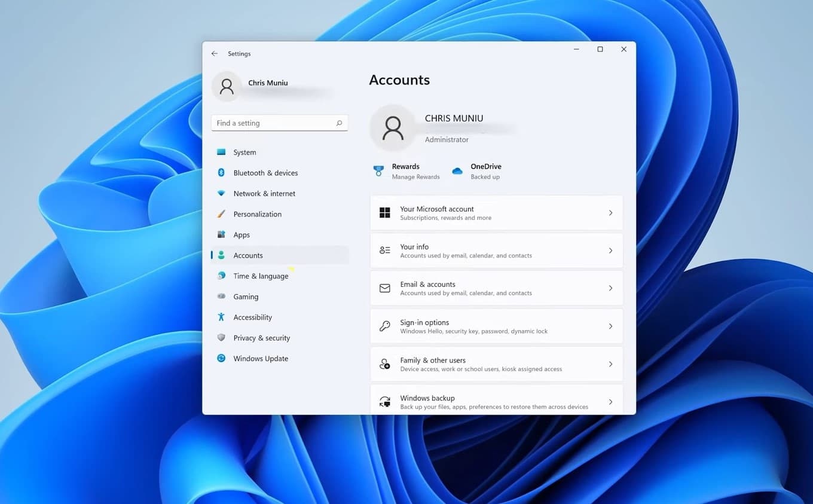Select the Personalization brush icon
This screenshot has width=813, height=504.
[x=221, y=214]
